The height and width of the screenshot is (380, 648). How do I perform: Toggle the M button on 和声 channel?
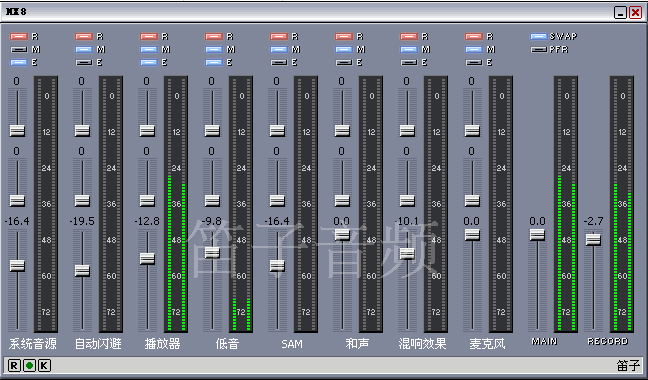point(343,50)
